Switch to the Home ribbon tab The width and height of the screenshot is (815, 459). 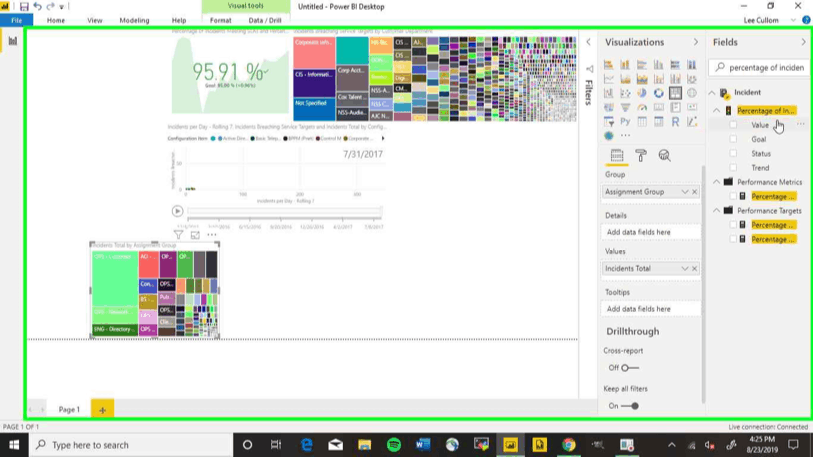[x=56, y=20]
